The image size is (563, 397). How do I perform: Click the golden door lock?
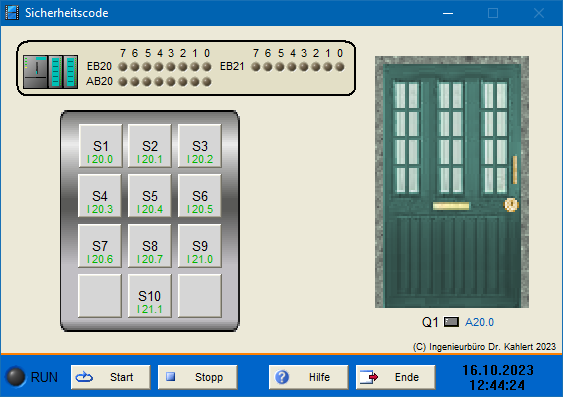point(511,205)
